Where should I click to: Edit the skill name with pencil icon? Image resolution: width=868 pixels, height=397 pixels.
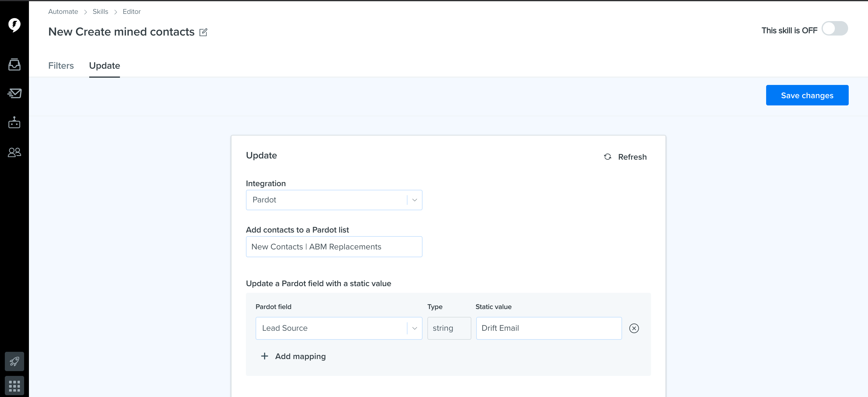203,32
